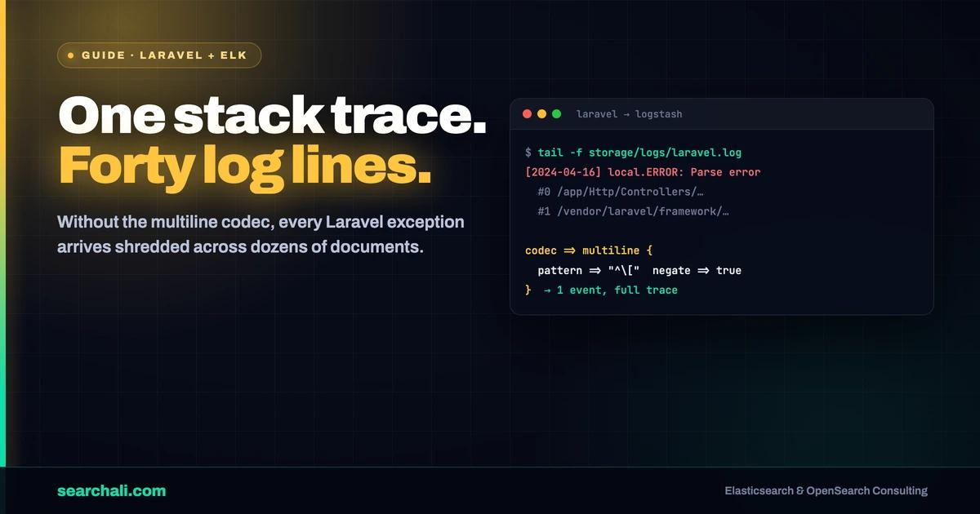Click the '#0 /app/Http/Controllers/…' trace line

pos(621,192)
